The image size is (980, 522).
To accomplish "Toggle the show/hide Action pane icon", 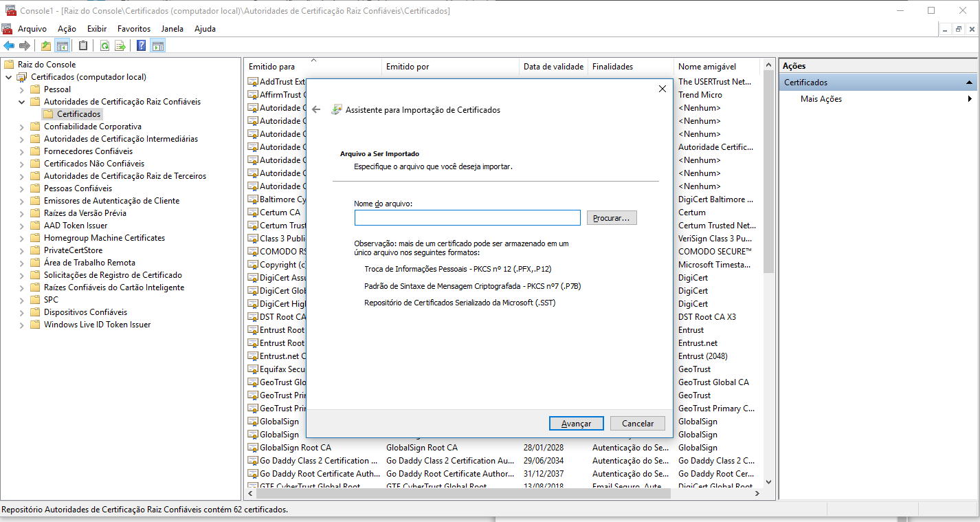I will [x=158, y=46].
